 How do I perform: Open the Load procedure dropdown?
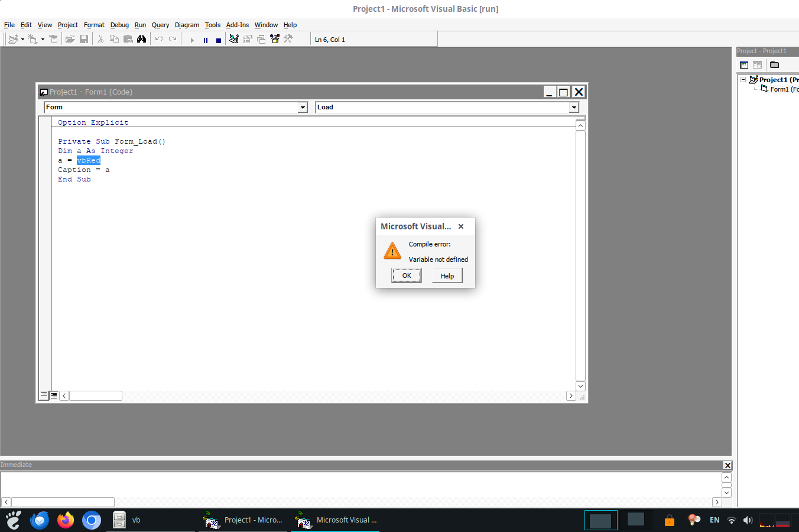tap(574, 108)
